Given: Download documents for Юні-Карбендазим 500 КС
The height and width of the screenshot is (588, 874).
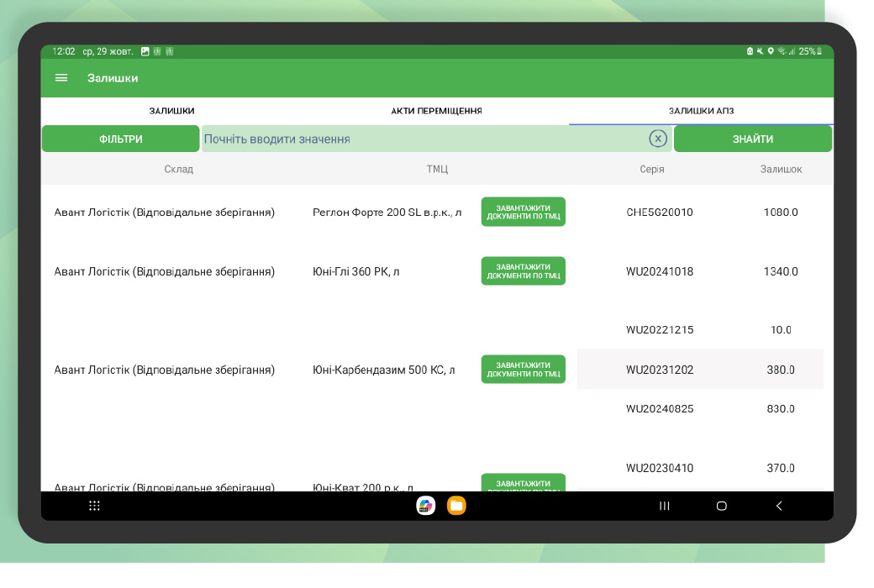Looking at the screenshot, I should click(523, 370).
